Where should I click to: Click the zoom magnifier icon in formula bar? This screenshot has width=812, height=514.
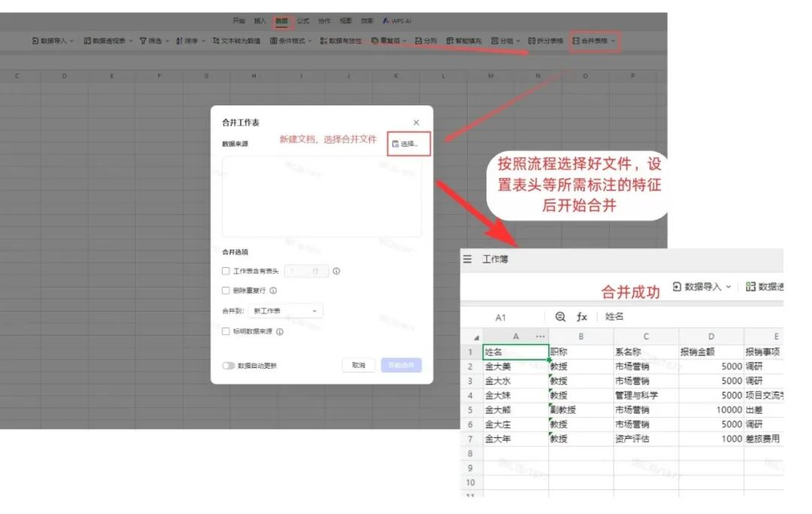(x=560, y=317)
